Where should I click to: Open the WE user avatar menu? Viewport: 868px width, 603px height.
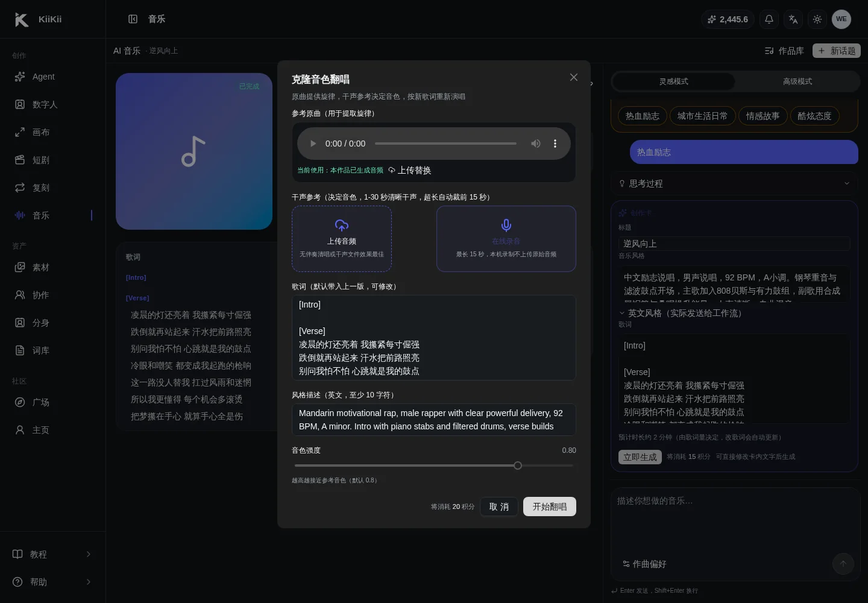(841, 19)
